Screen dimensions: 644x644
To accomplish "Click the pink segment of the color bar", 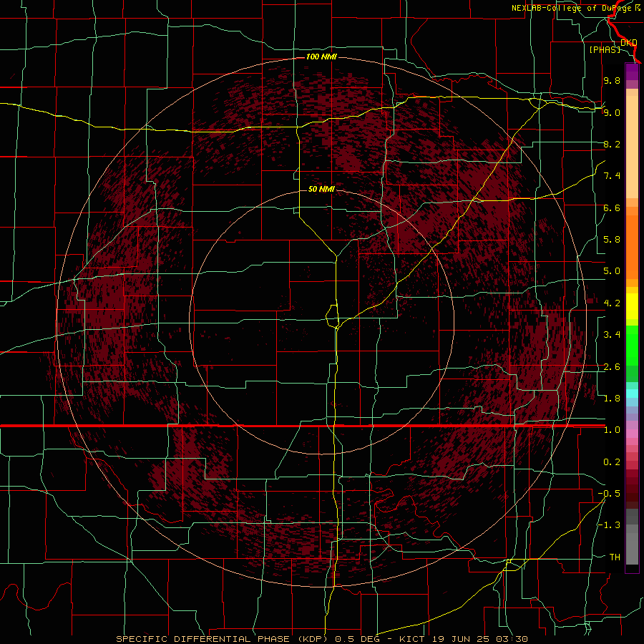I will click(x=632, y=434).
